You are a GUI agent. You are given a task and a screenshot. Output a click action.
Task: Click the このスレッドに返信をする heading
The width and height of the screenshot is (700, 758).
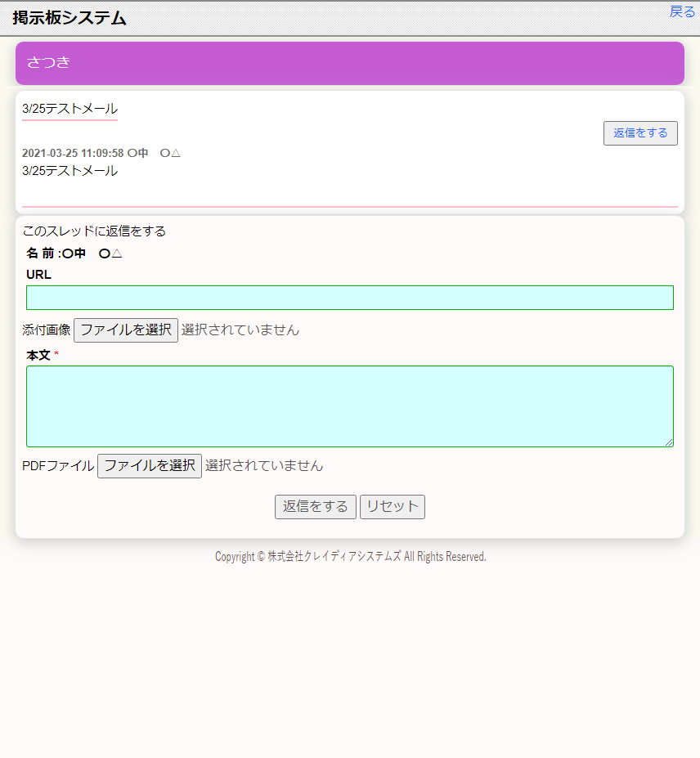pos(94,231)
